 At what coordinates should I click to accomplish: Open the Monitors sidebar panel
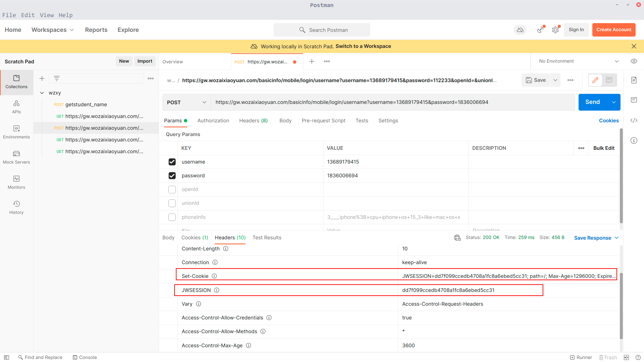pyautogui.click(x=16, y=182)
